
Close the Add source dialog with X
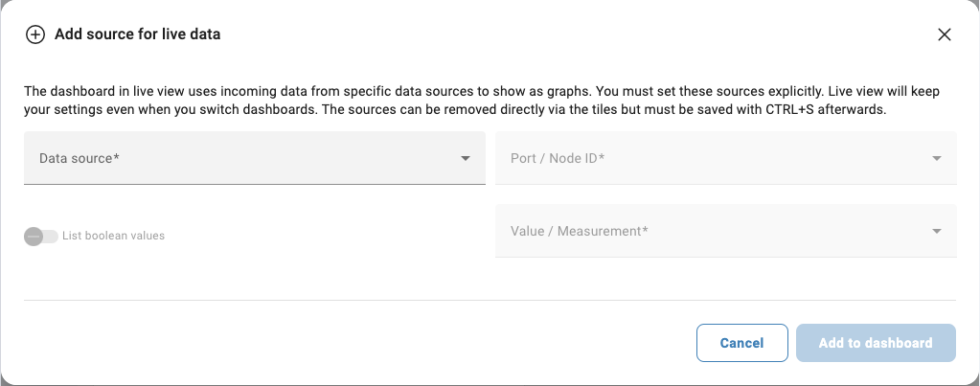944,34
